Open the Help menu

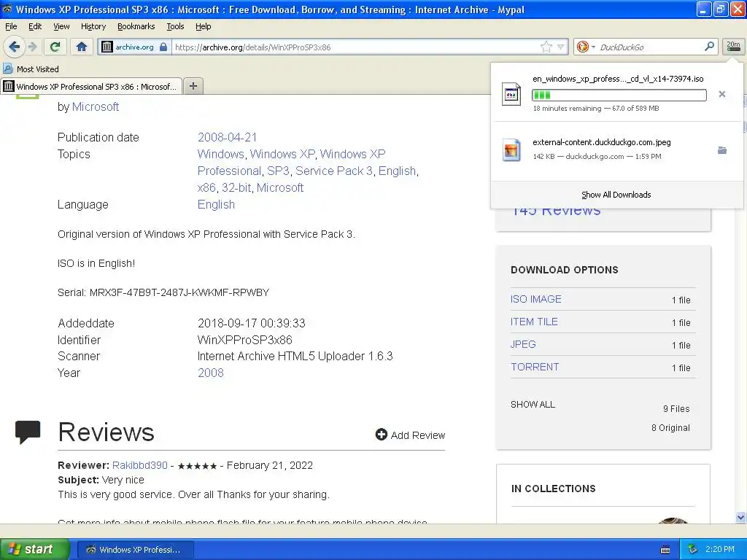(204, 26)
